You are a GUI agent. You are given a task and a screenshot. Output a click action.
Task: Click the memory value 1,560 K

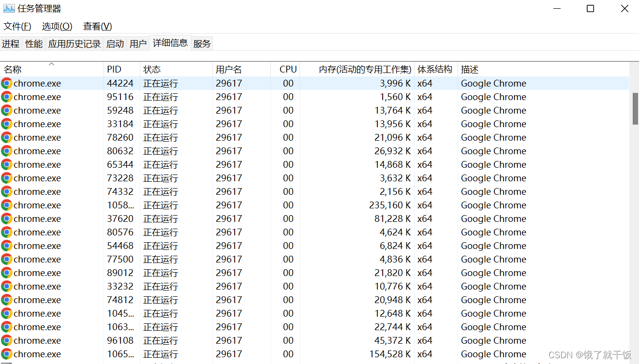[395, 97]
